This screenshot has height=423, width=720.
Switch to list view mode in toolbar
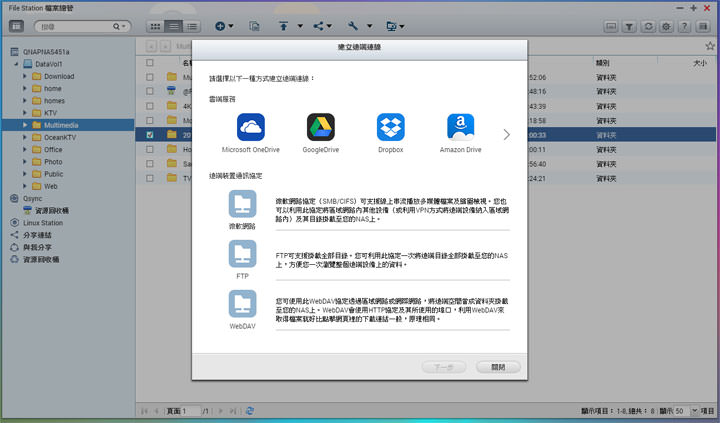coord(174,25)
